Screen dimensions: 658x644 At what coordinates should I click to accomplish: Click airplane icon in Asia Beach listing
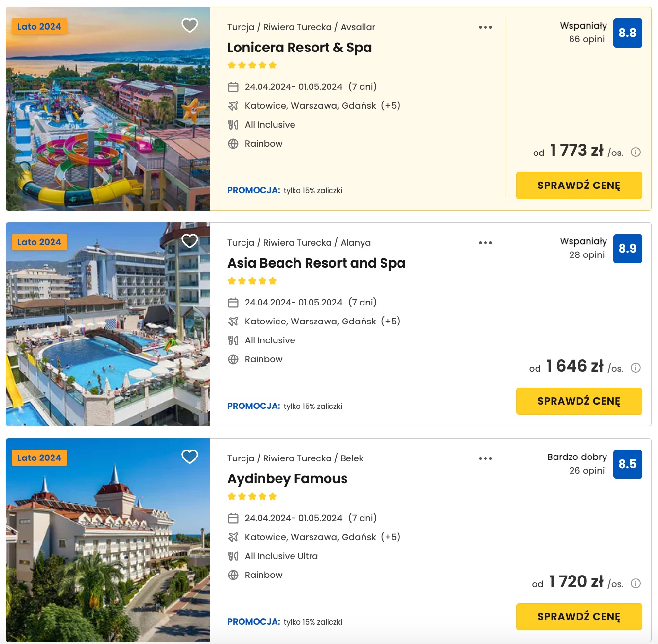tap(233, 322)
